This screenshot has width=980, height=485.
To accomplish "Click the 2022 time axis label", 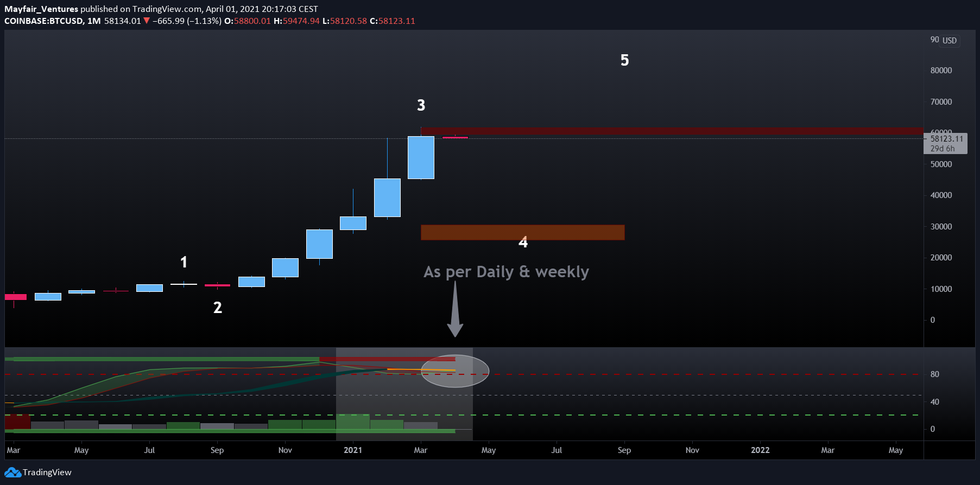I will pyautogui.click(x=760, y=450).
